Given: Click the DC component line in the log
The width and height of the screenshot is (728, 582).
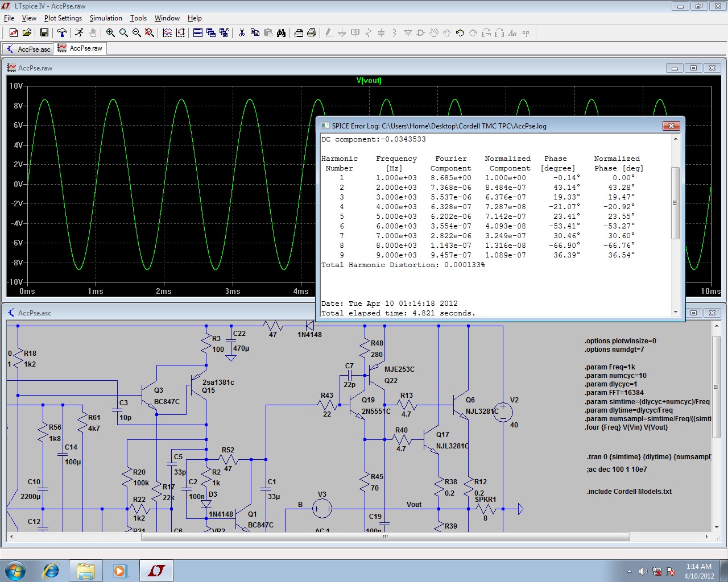Looking at the screenshot, I should point(374,139).
